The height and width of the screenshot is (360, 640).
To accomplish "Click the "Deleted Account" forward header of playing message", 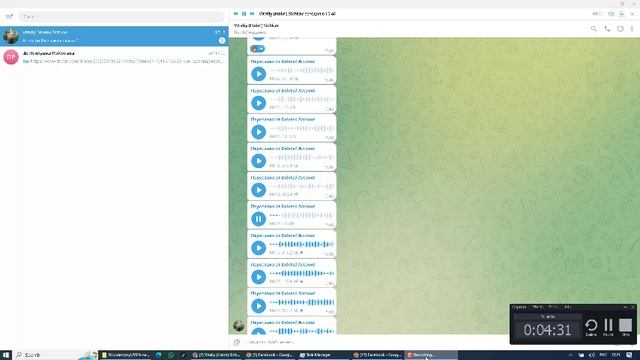I will coord(282,207).
